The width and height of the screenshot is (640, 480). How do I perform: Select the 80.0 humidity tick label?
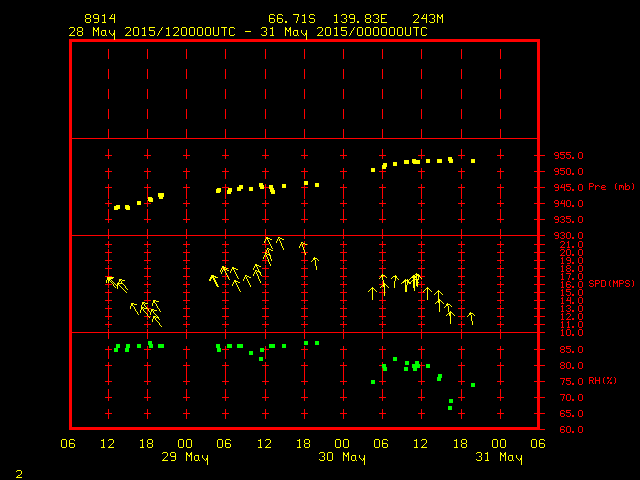571,366
